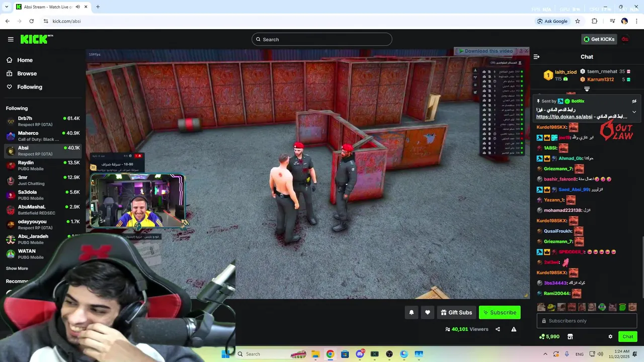Viewport: 644px width, 362px height.
Task: Click Saed_Absi_99 username in chat
Action: (x=574, y=190)
